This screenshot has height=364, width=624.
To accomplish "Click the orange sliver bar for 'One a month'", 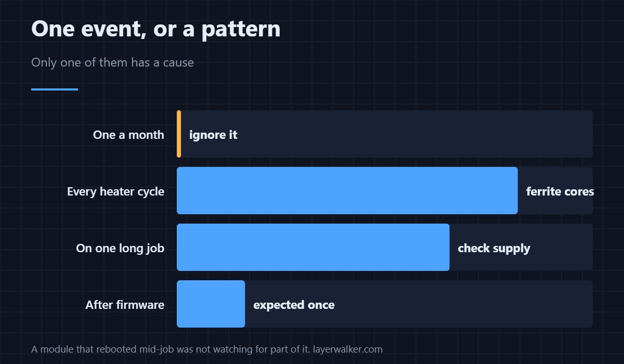I will [179, 134].
